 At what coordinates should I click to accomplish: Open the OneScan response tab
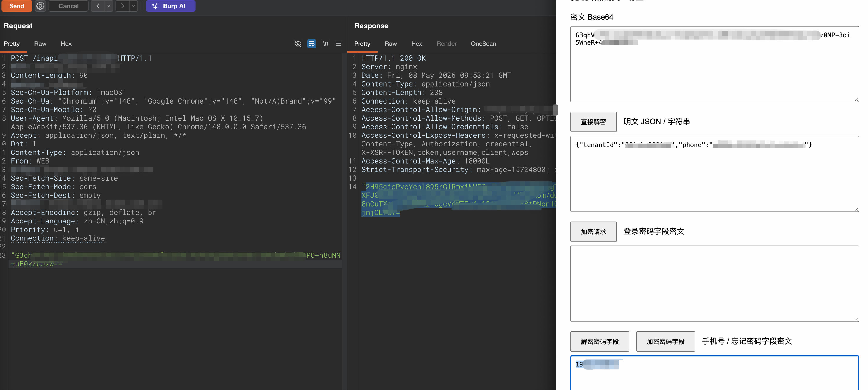pos(483,44)
